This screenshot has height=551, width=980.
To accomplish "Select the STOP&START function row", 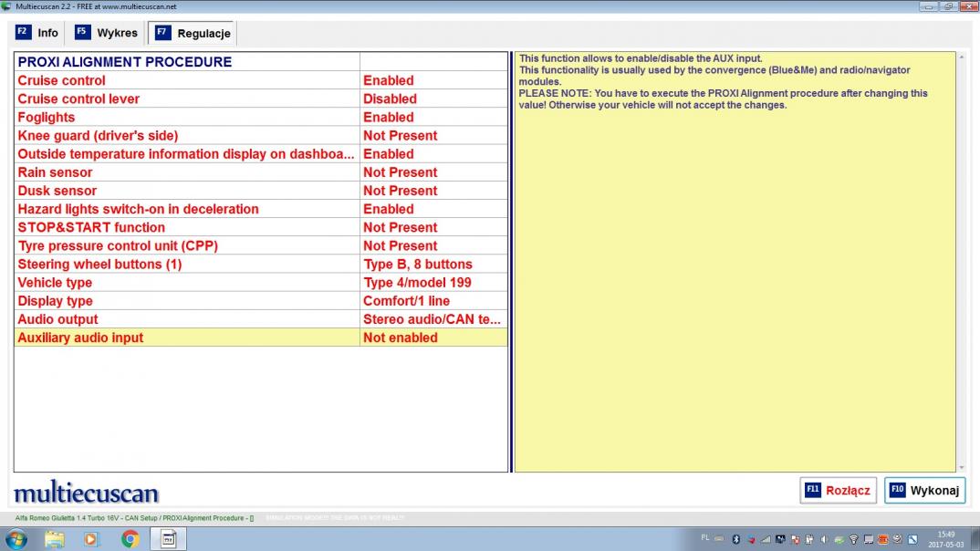I will tap(261, 227).
